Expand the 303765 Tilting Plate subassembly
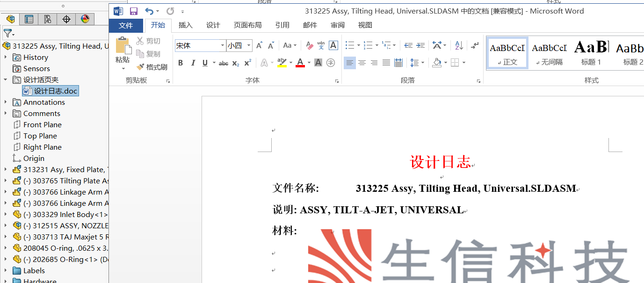 coord(6,181)
